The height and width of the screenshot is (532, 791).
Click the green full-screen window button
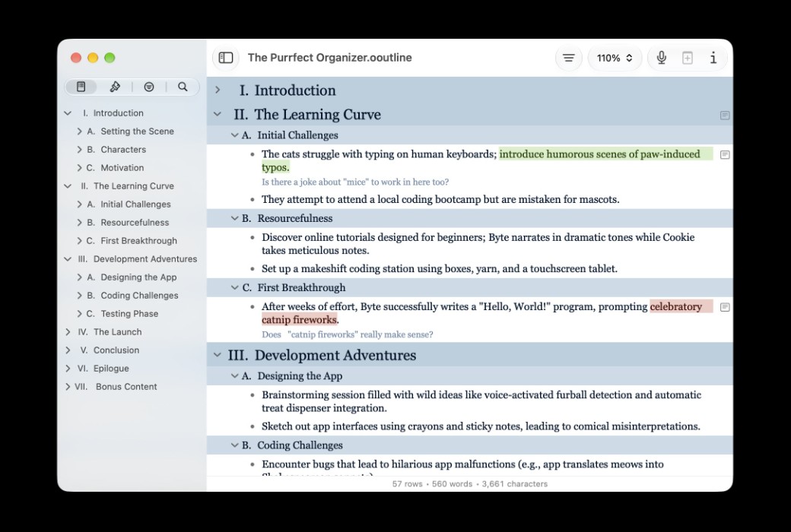pos(110,58)
